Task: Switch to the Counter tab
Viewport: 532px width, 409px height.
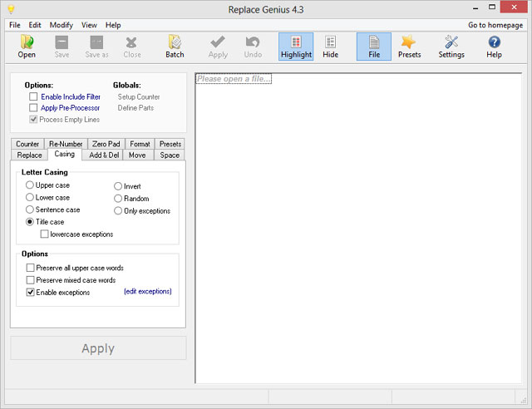Action: 27,144
